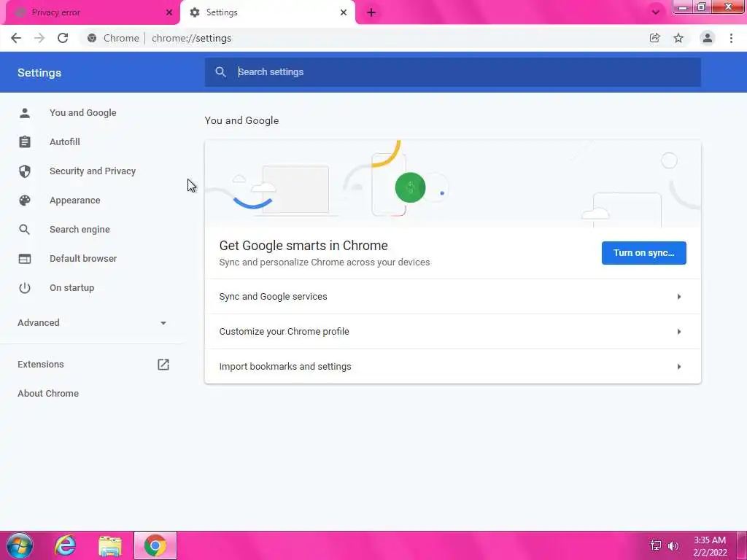Image resolution: width=747 pixels, height=560 pixels.
Task: Click the magnifier icon in search settings
Action: click(x=220, y=72)
